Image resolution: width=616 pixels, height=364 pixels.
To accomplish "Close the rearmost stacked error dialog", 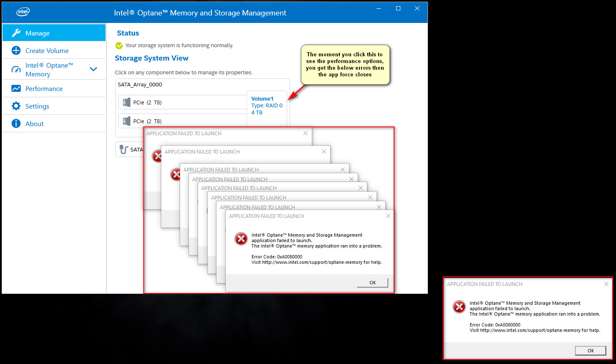I will (305, 133).
